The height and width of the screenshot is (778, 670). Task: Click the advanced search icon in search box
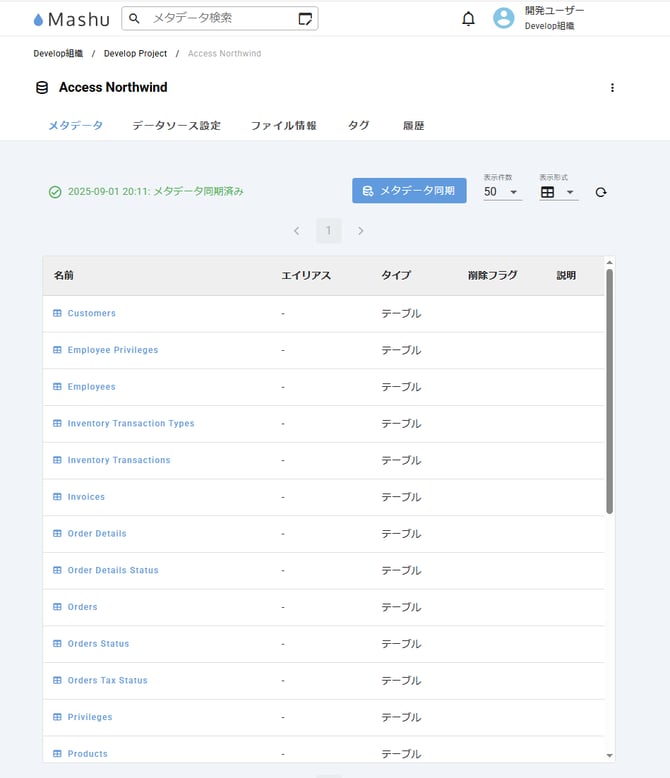pos(305,19)
